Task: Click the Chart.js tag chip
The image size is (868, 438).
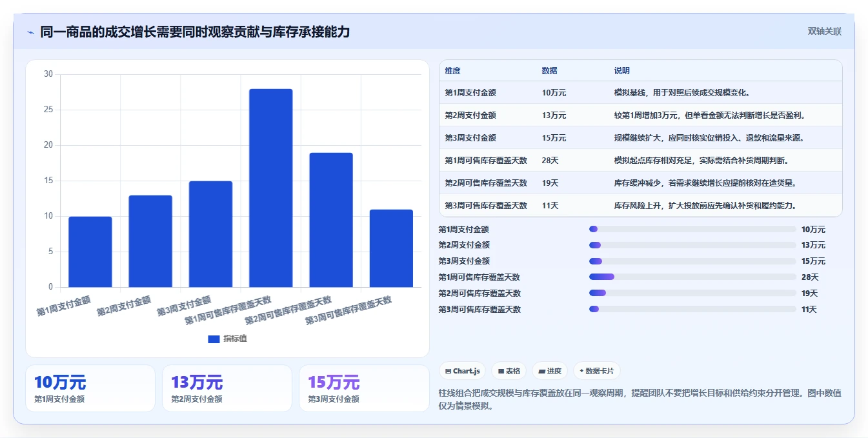Action: tap(463, 371)
